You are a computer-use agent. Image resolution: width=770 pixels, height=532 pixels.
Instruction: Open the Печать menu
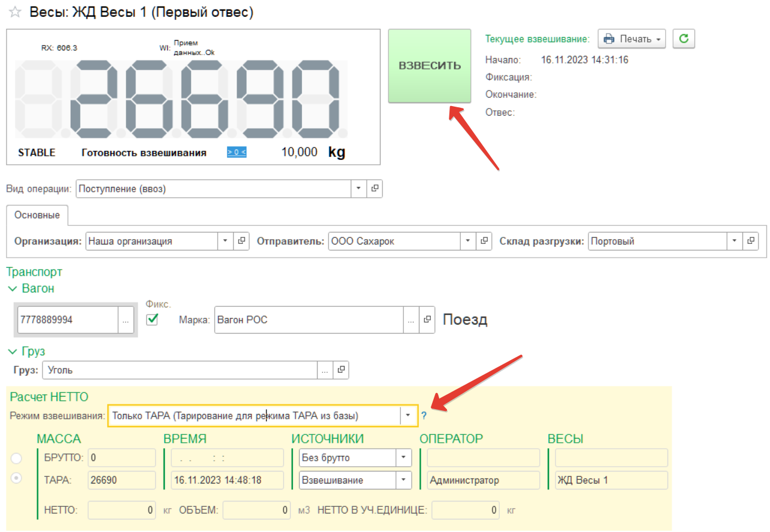[x=632, y=39]
